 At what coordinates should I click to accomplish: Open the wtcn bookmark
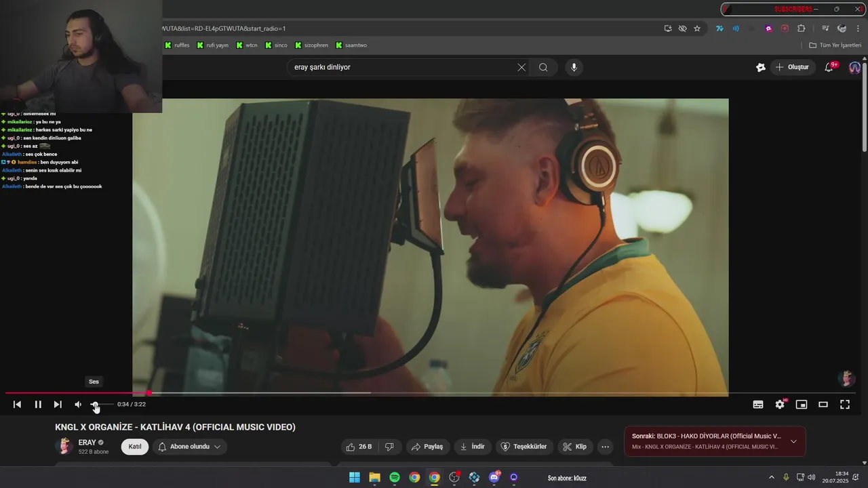[247, 45]
